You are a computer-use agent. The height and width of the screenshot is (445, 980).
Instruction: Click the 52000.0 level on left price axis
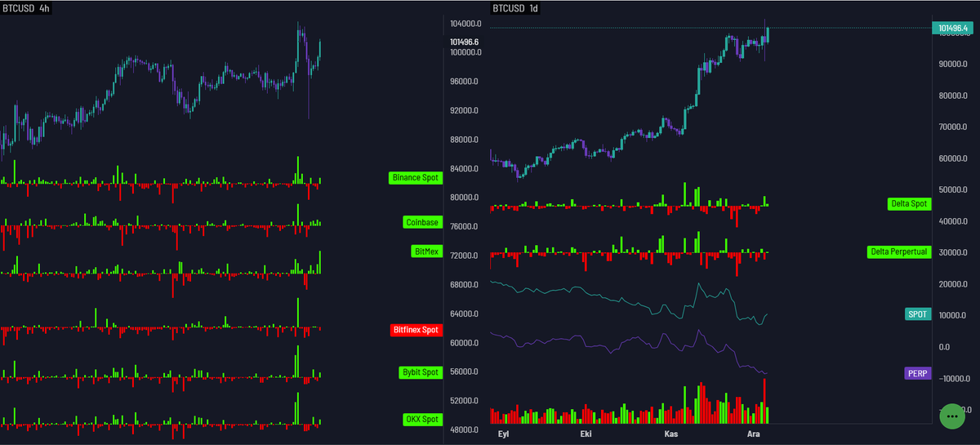[x=465, y=402]
